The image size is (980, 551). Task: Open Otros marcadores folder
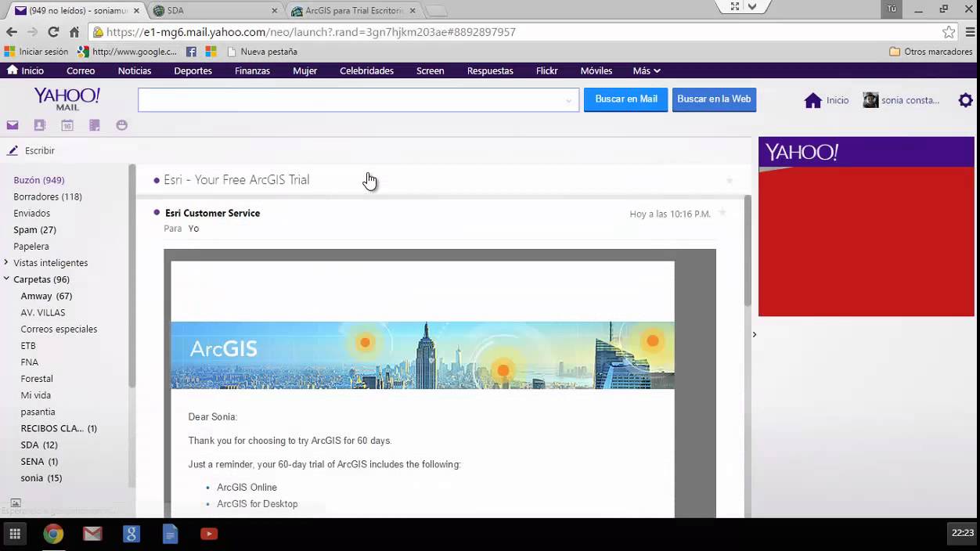[x=931, y=52]
